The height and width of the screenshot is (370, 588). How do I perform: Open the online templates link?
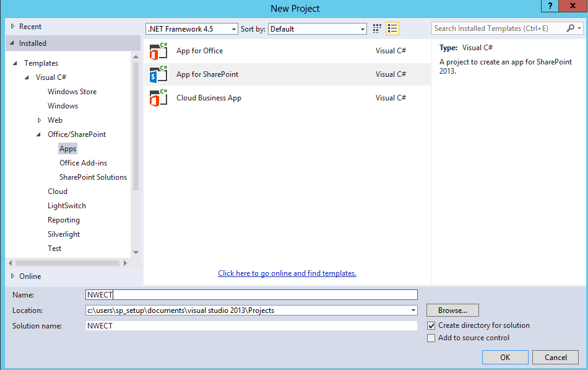[287, 273]
